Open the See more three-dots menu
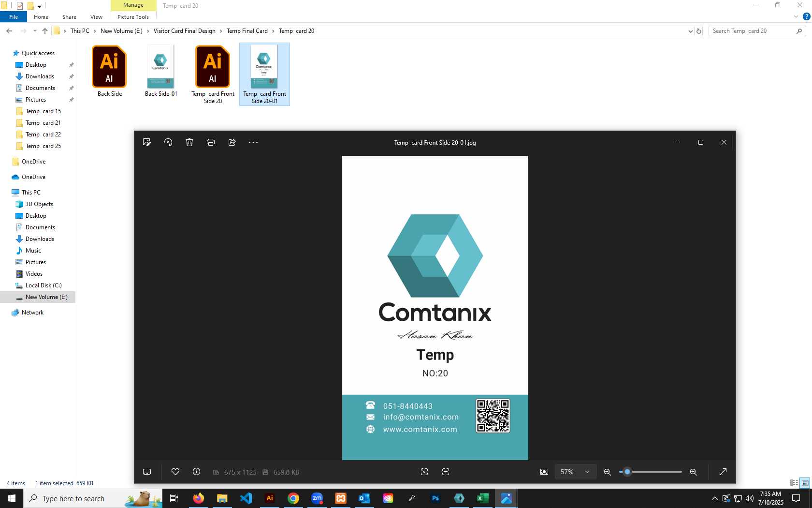This screenshot has width=812, height=508. 253,143
